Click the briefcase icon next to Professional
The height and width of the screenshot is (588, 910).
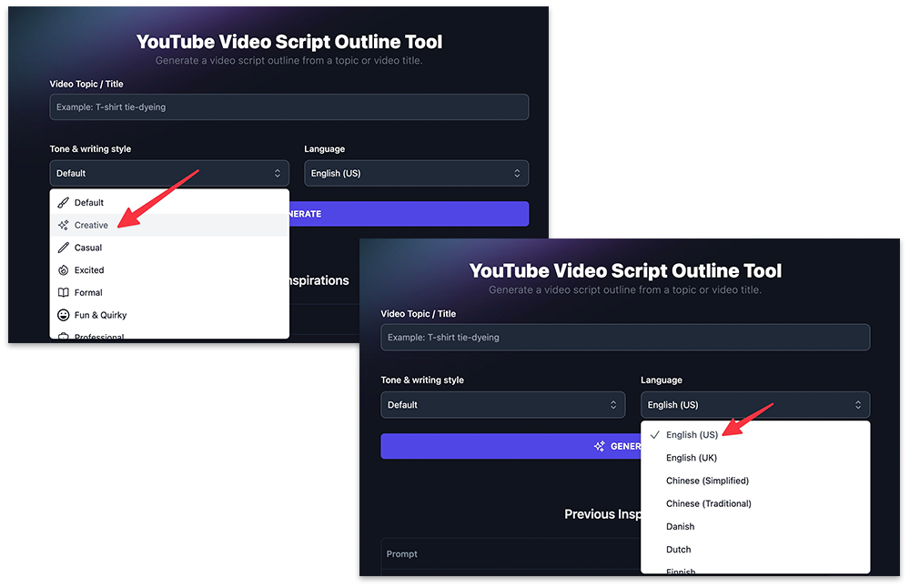click(63, 336)
